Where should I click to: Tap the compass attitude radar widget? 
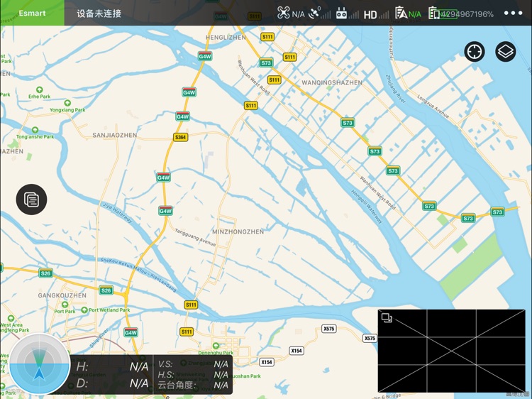click(x=39, y=364)
